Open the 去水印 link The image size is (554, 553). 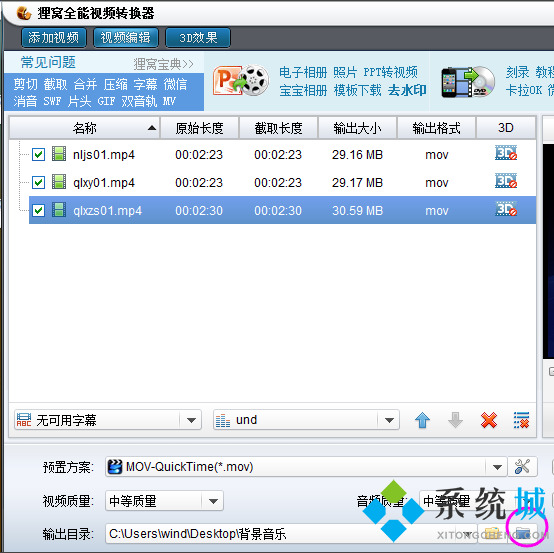tap(407, 90)
